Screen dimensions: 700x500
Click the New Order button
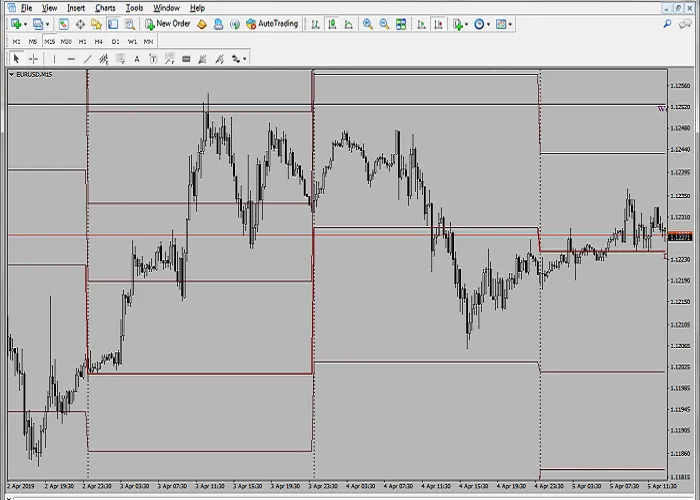point(167,24)
